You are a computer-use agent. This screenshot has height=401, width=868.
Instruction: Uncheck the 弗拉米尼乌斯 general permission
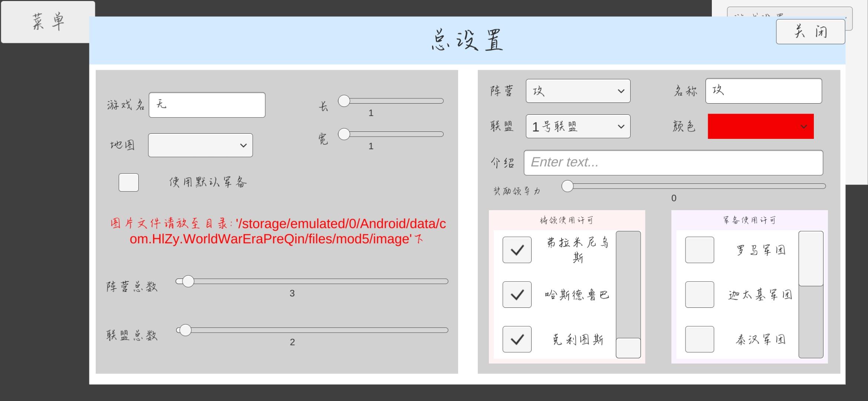517,250
